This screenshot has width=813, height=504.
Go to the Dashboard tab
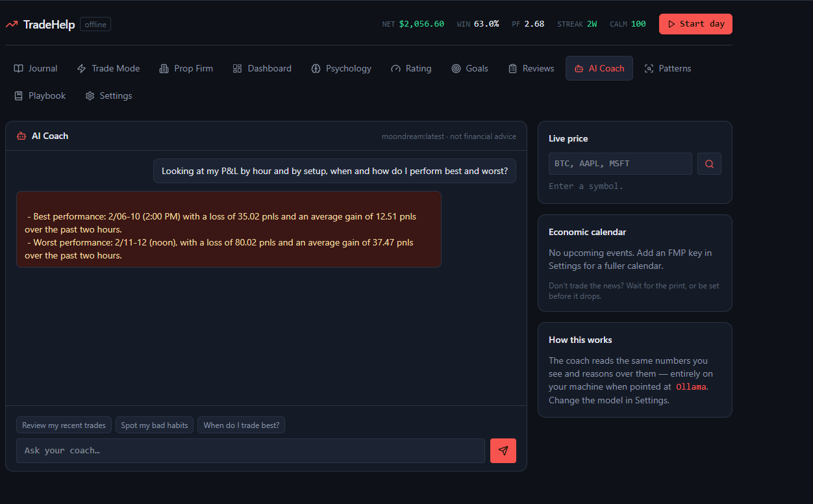tap(262, 68)
